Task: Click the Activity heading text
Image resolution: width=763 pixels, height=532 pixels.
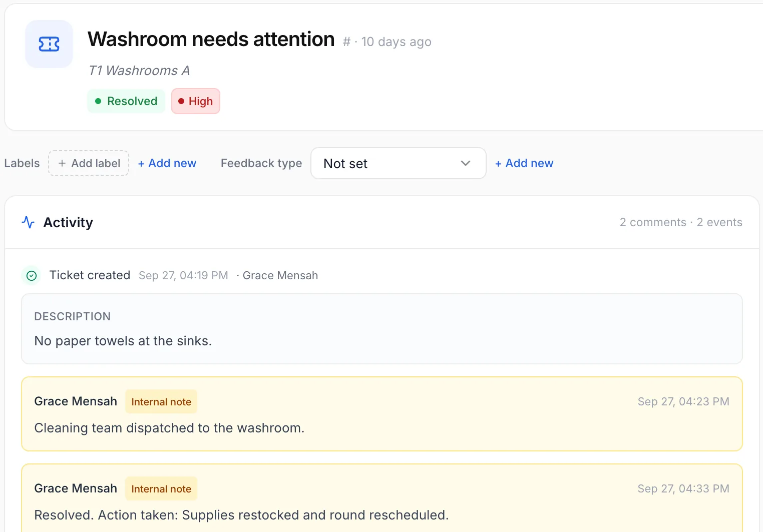Action: (x=68, y=222)
